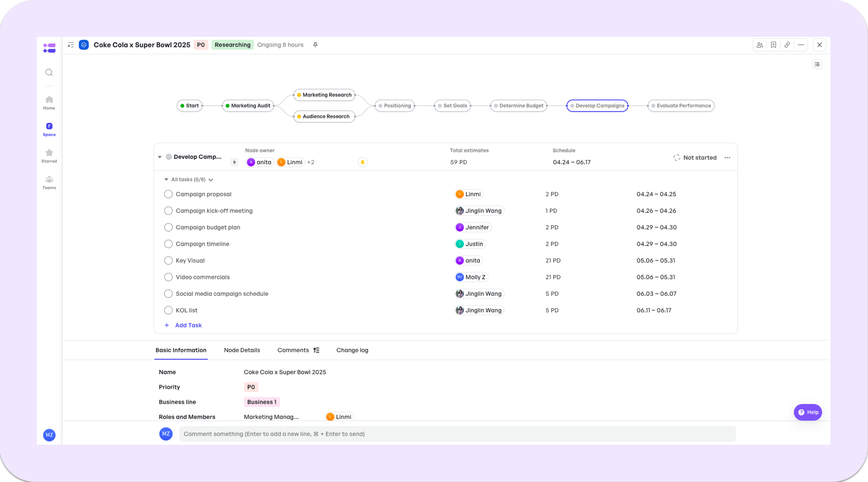Mark Key Visual task complete
Screen dimensions: 868x482
pos(168,260)
